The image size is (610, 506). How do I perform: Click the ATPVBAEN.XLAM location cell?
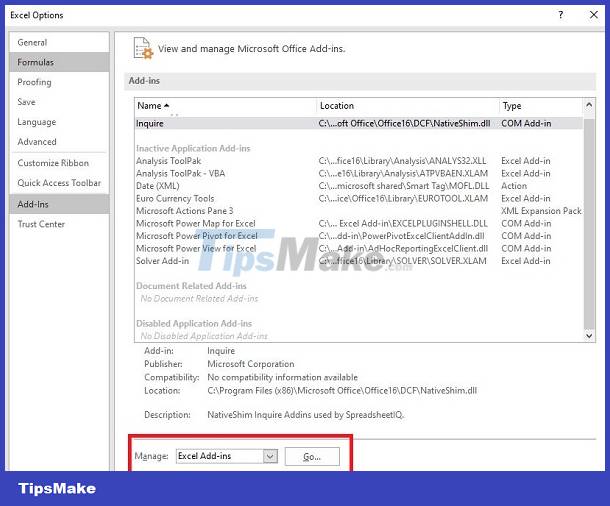(403, 173)
